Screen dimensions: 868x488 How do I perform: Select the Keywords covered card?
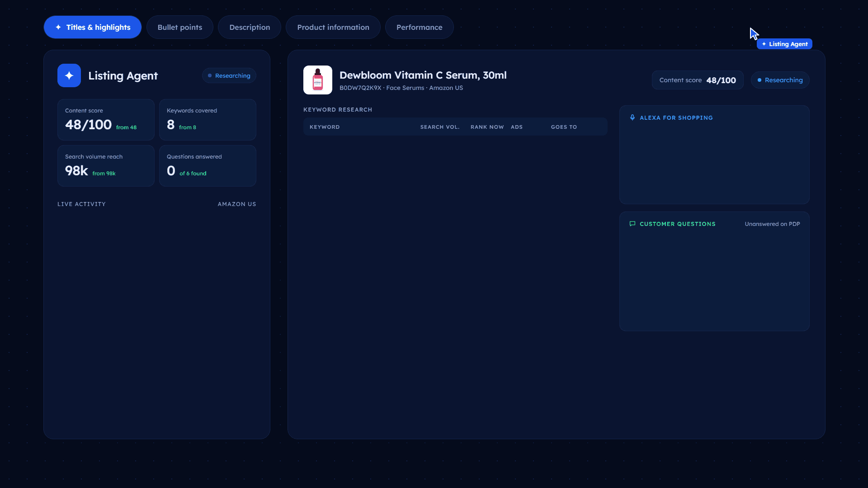tap(208, 120)
